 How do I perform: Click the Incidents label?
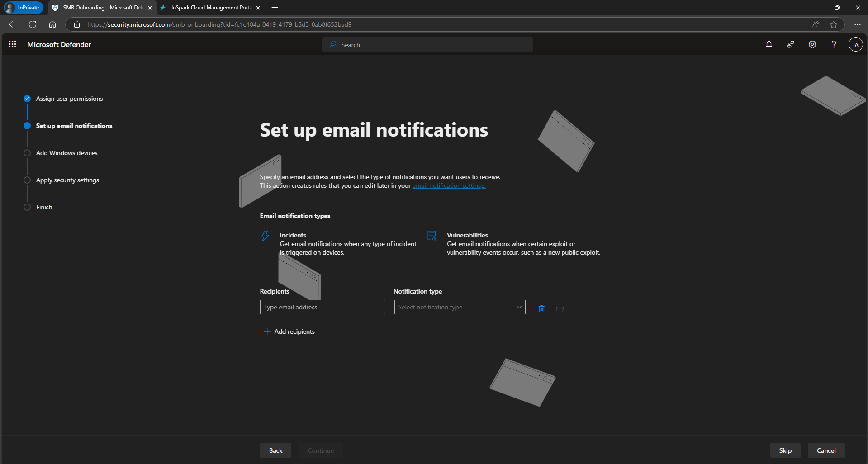(x=293, y=235)
